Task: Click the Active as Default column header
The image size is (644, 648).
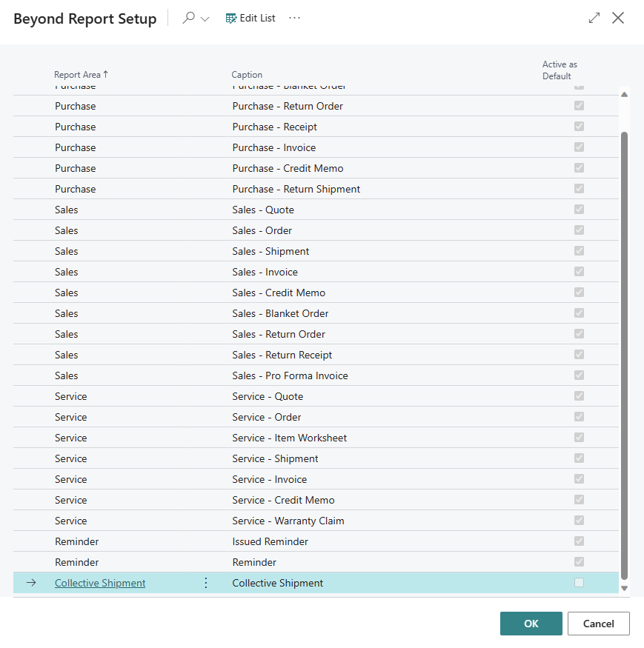Action: click(560, 70)
